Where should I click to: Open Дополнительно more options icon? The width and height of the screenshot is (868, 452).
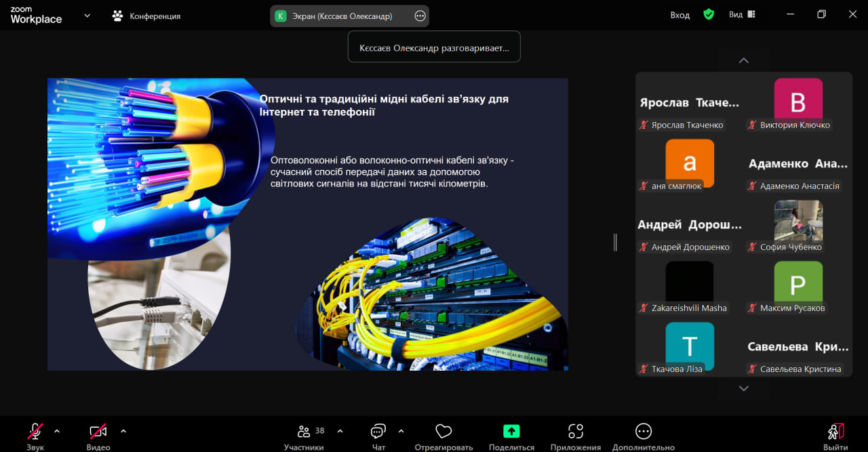coord(644,431)
